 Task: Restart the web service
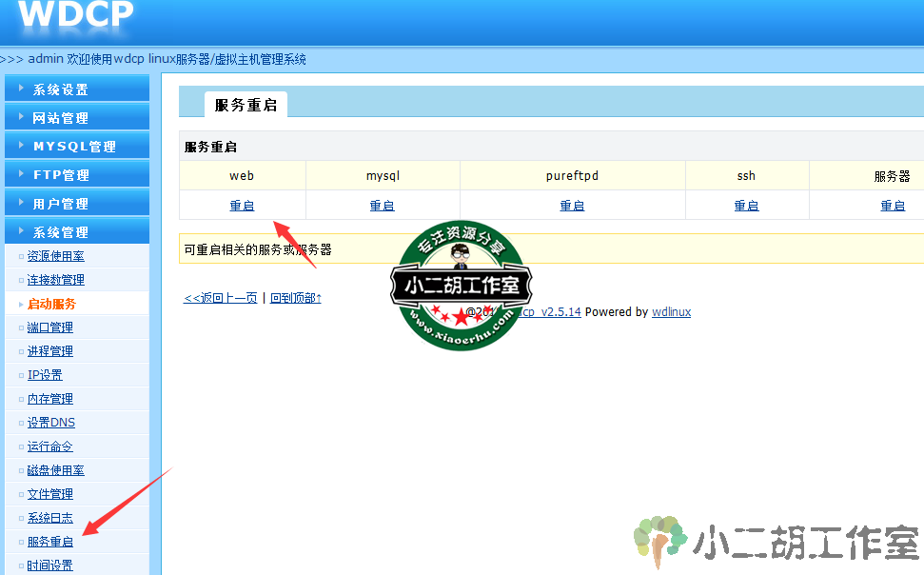(x=242, y=206)
